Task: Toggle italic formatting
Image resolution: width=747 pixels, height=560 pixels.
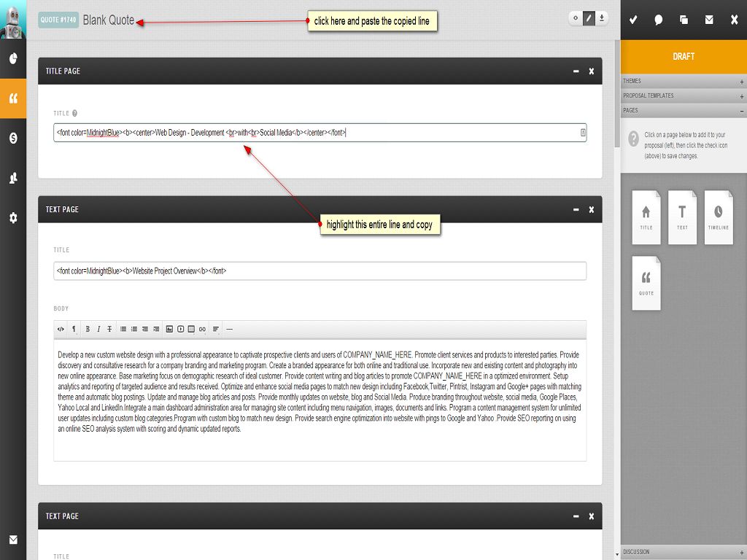Action: coord(98,329)
